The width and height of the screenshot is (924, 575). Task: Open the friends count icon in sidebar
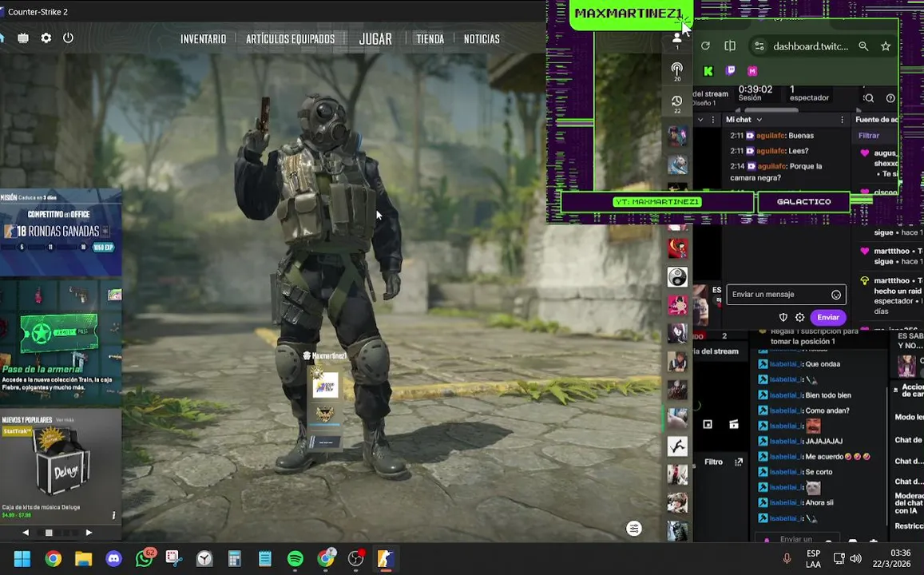[x=677, y=40]
